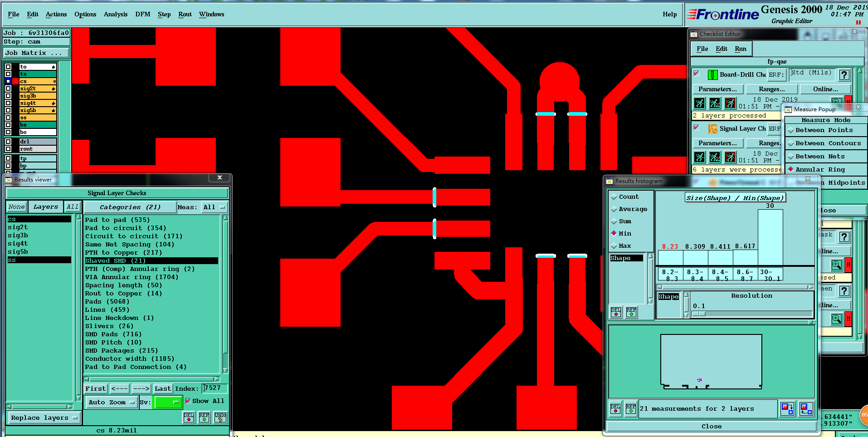Screen dimensions: 868x437
Task: Click the red-bordered runner icon under Board-Drill Checks
Action: [x=730, y=103]
